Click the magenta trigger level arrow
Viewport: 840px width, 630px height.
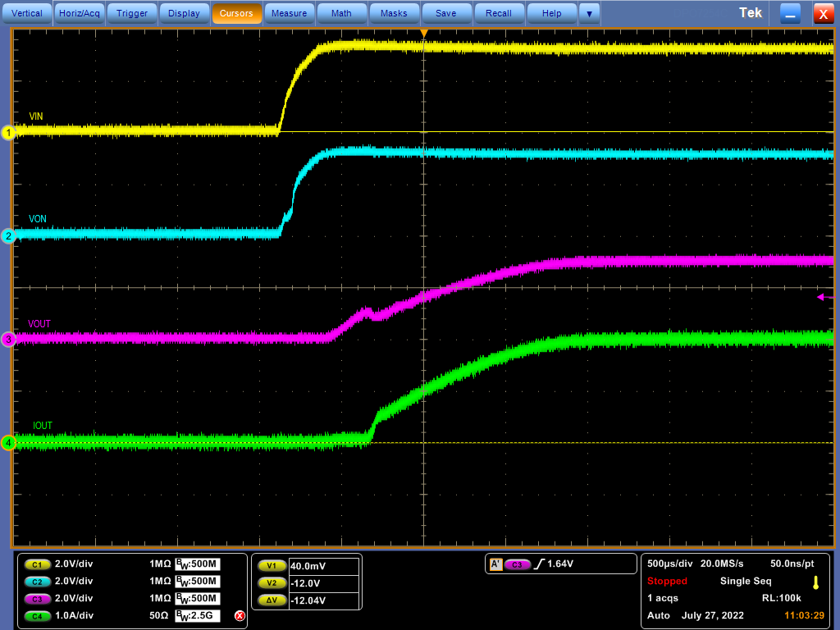(820, 297)
